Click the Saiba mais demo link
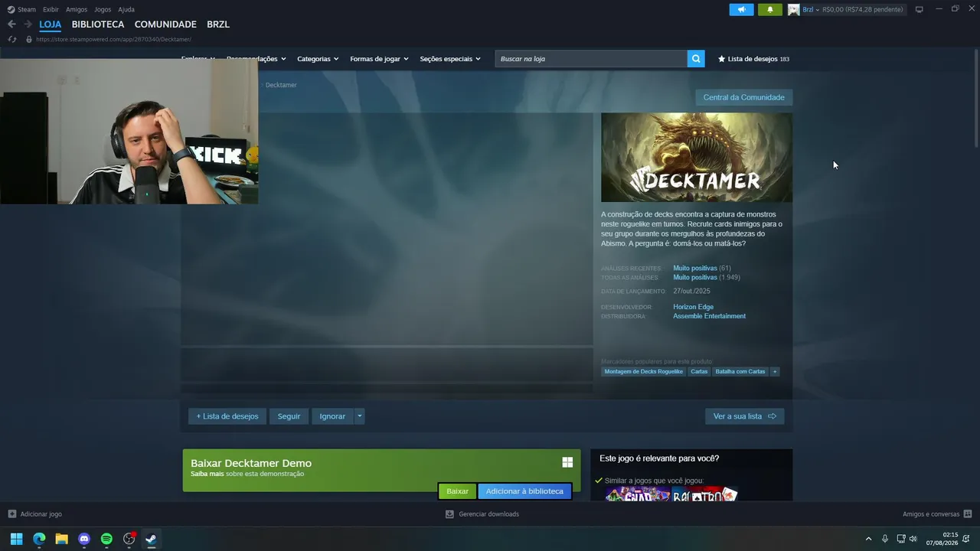 coord(207,474)
